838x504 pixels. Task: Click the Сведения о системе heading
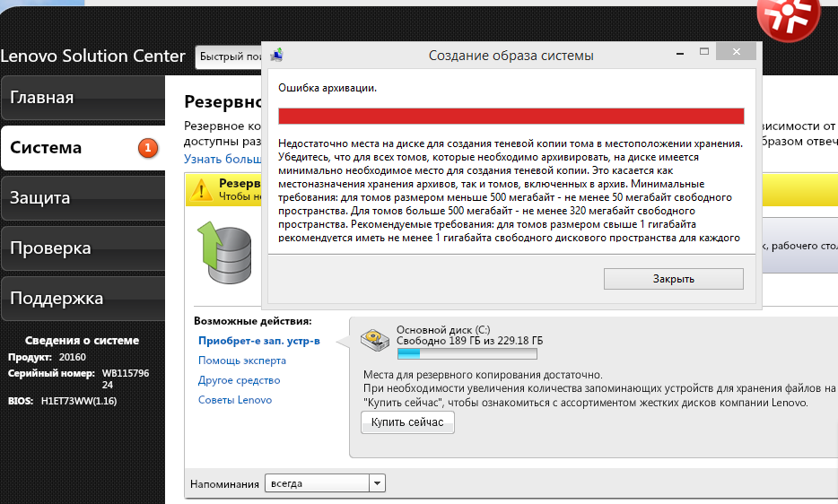tap(82, 341)
